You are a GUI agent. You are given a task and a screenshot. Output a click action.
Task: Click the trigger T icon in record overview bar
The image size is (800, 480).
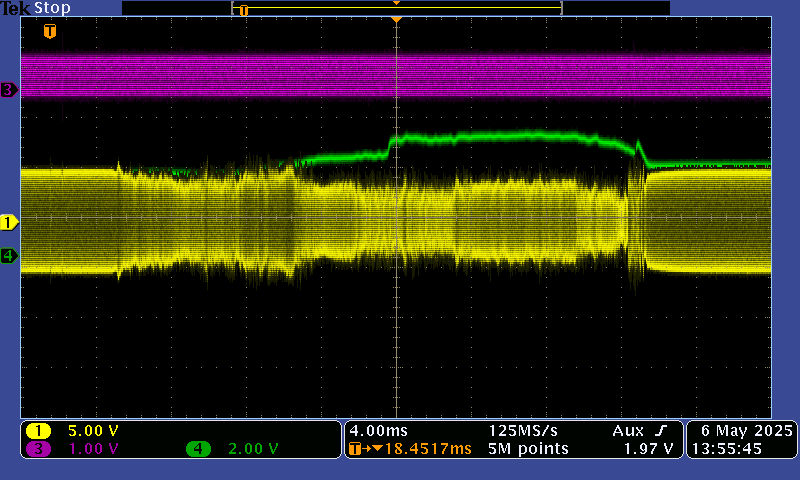242,10
